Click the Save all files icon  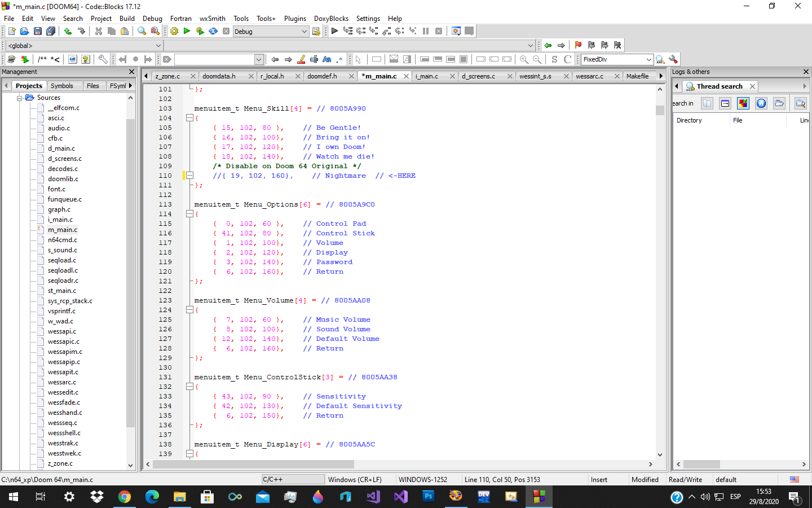(x=51, y=31)
